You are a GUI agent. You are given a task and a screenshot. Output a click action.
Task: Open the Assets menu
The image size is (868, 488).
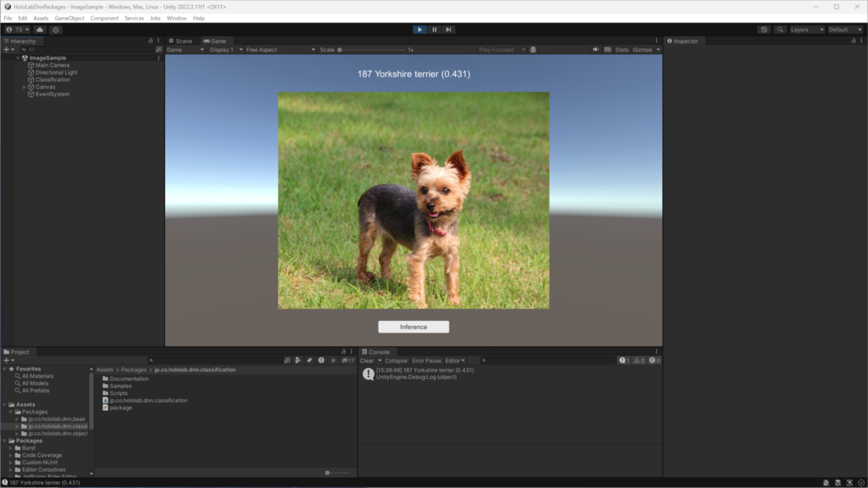point(41,18)
